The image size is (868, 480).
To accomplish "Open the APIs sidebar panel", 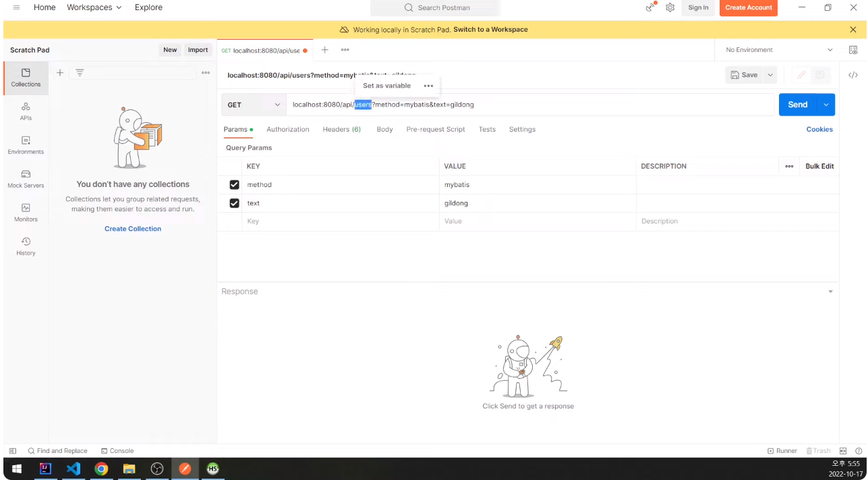I will click(26, 111).
